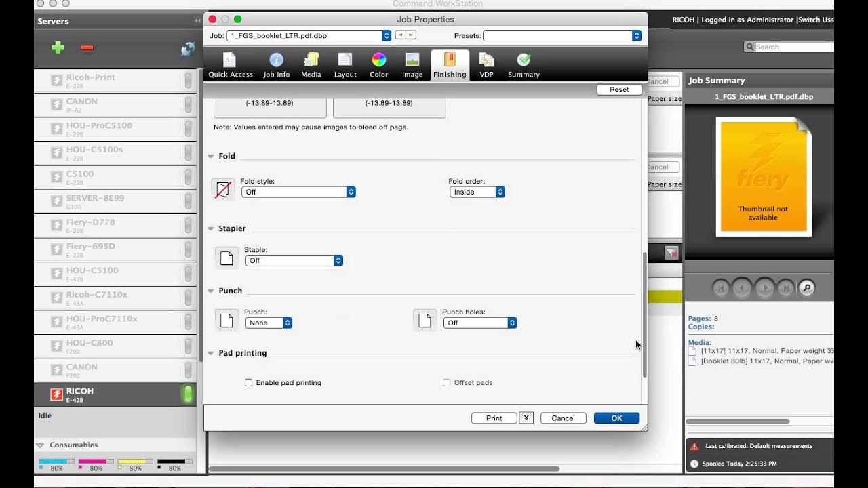
Task: Click the cyan toner level bar
Action: (x=56, y=462)
